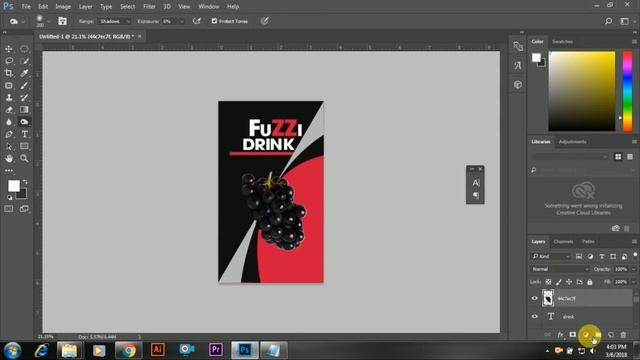Switch to the Channels tab

tap(563, 242)
